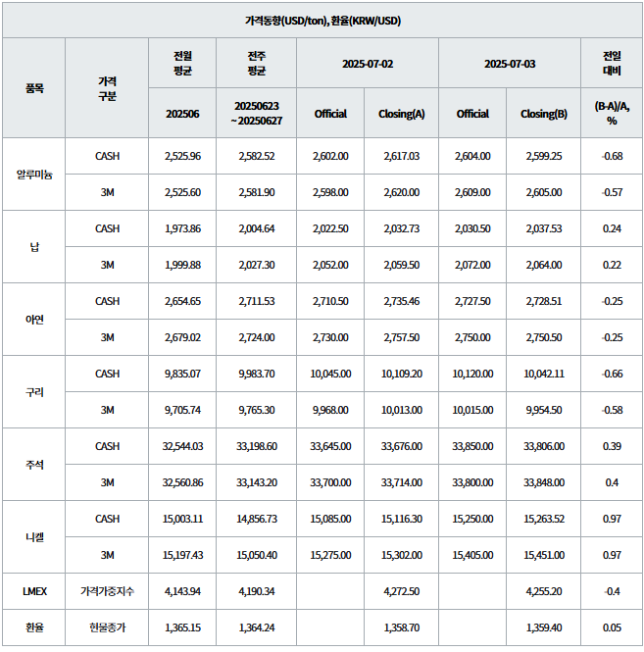Select the '납' item row label

34,247
